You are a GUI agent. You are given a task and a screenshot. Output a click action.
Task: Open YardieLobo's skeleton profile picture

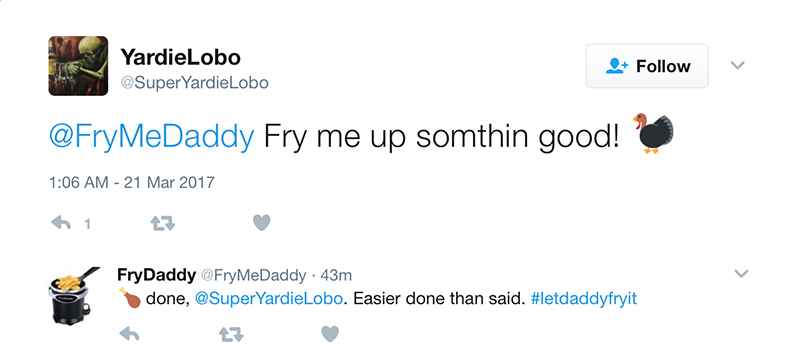78,66
